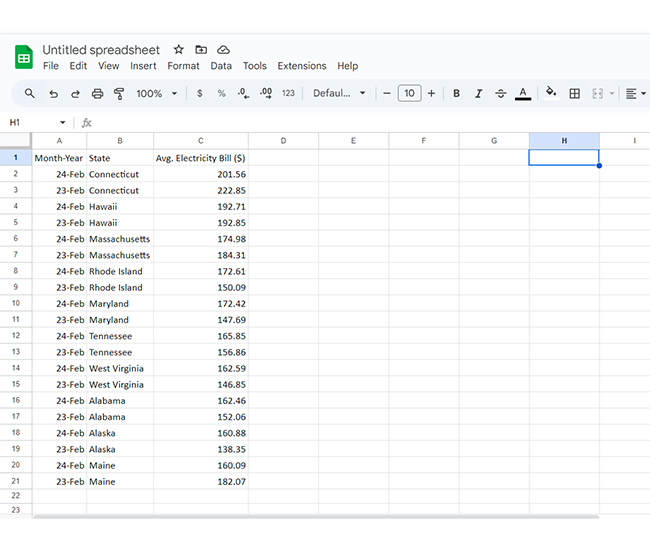
Task: Decrease decimal places
Action: [243, 94]
